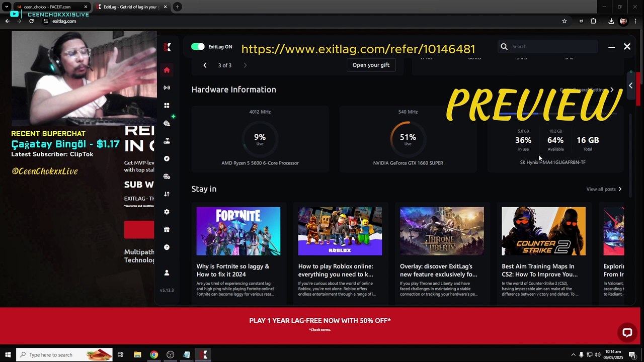Open the Roblox online post thumbnail
The width and height of the screenshot is (644, 362).
coord(340,231)
